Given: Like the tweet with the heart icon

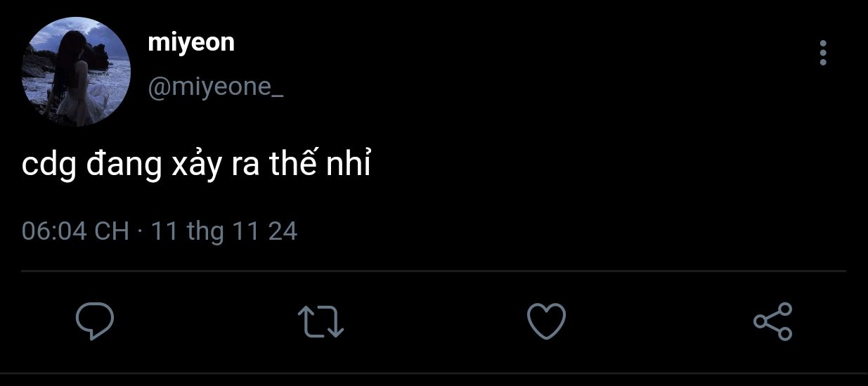Looking at the screenshot, I should [546, 321].
